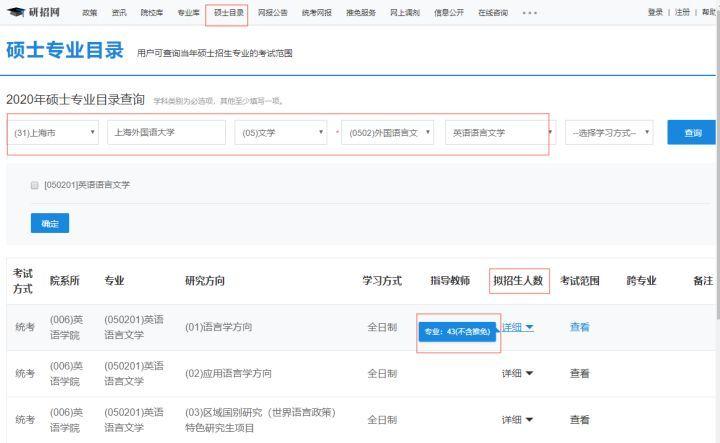Click the 研究方向 column header

click(205, 280)
